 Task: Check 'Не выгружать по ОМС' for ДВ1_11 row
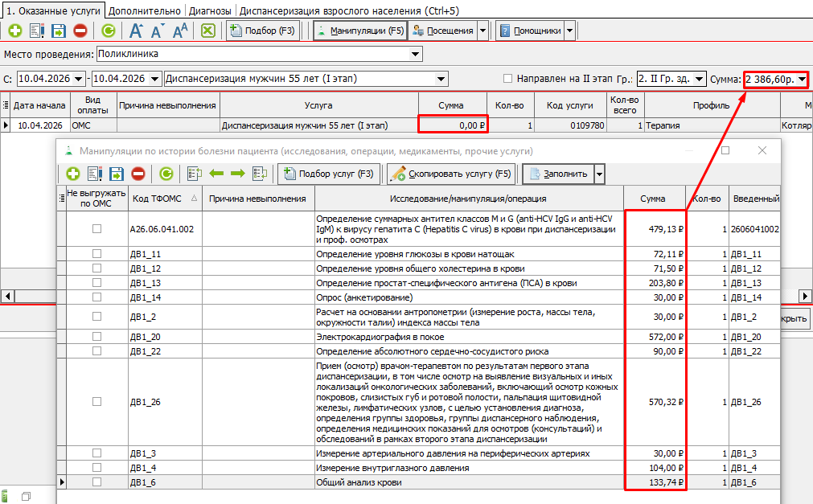[x=96, y=254]
